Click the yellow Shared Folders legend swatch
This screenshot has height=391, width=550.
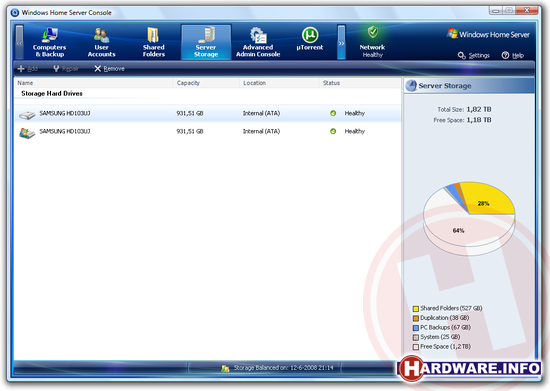click(416, 309)
